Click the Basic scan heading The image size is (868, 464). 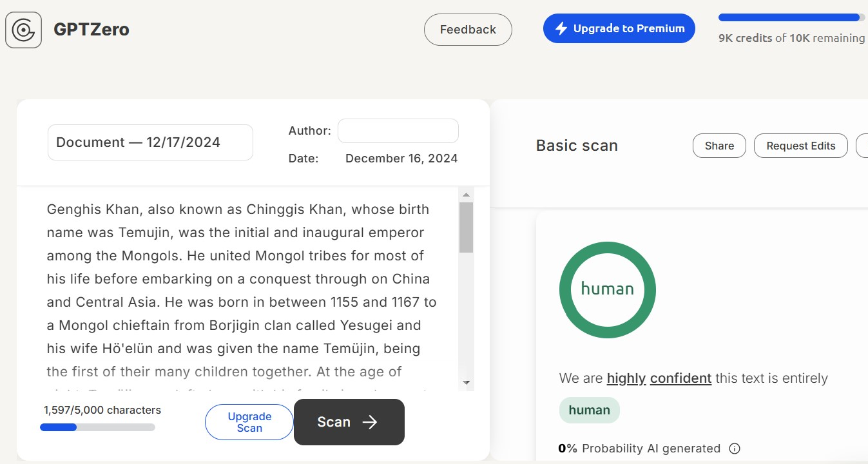577,146
